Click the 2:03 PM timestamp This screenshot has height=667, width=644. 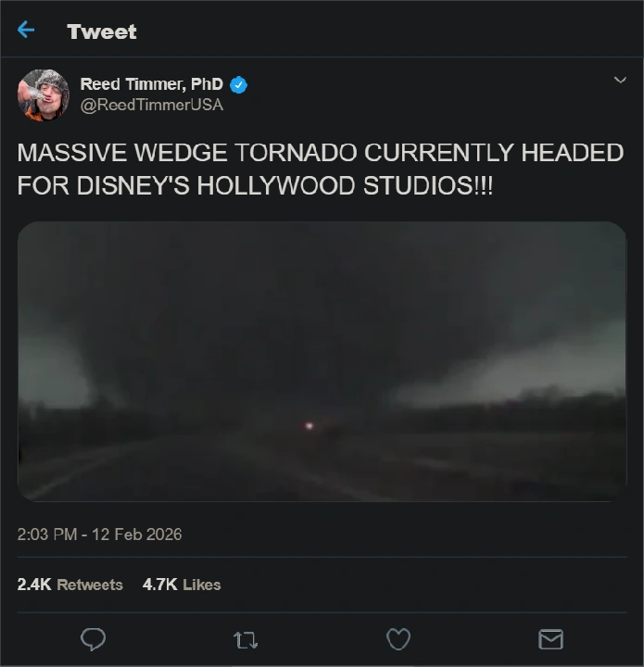pos(48,534)
